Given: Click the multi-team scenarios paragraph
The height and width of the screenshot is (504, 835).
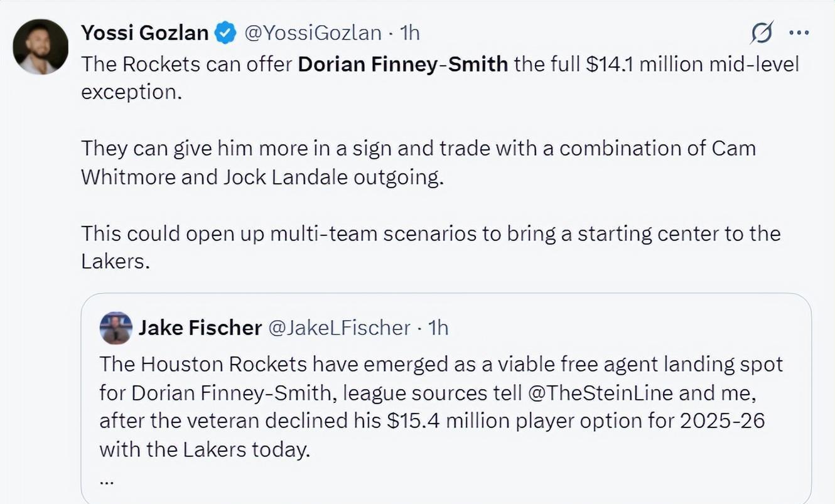Looking at the screenshot, I should click(x=431, y=247).
